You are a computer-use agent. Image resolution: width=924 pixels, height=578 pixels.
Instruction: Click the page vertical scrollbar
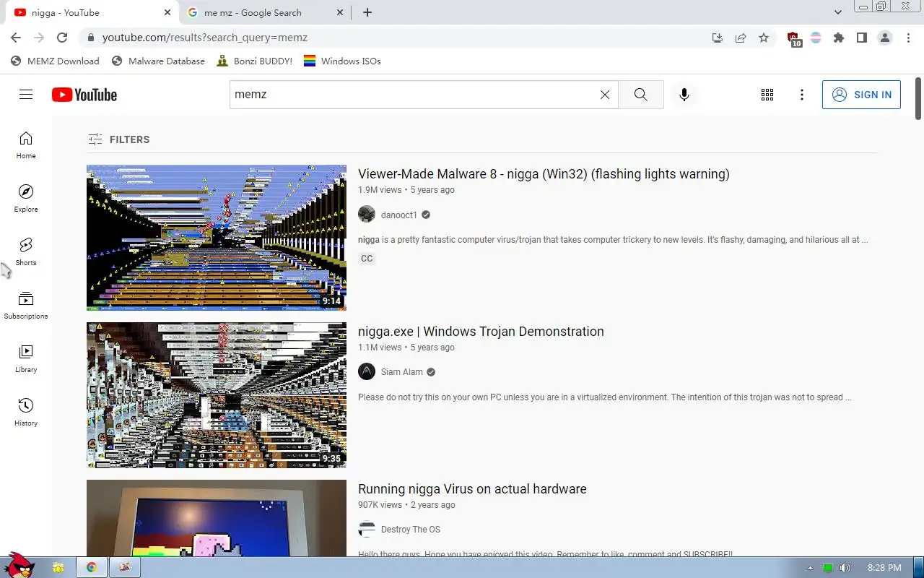tap(918, 98)
